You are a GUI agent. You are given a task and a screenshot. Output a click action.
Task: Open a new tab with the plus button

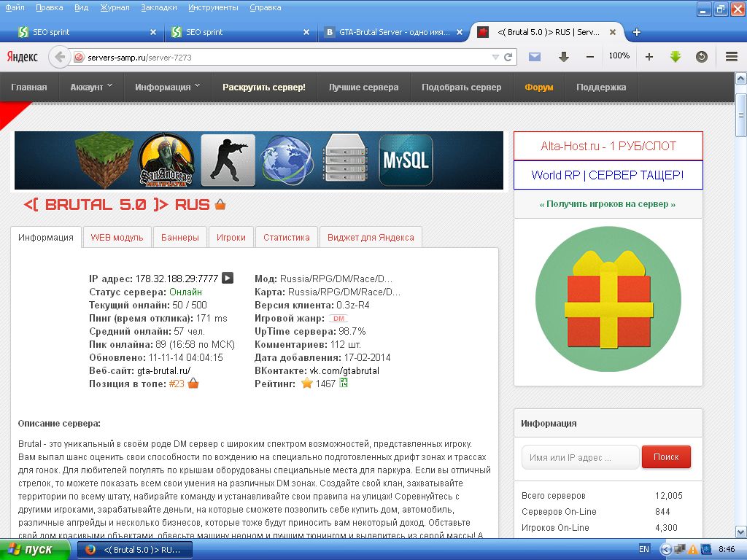(x=636, y=32)
